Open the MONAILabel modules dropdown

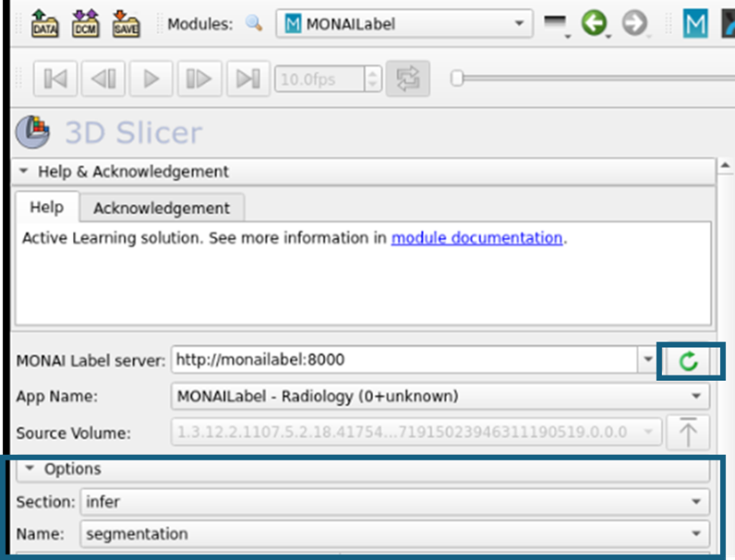[x=404, y=24]
